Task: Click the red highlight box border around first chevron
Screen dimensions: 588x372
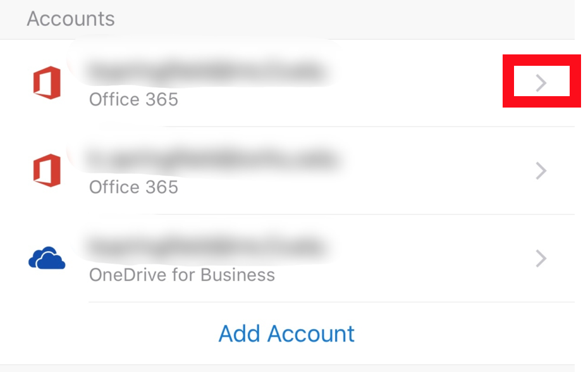Action: coord(542,60)
